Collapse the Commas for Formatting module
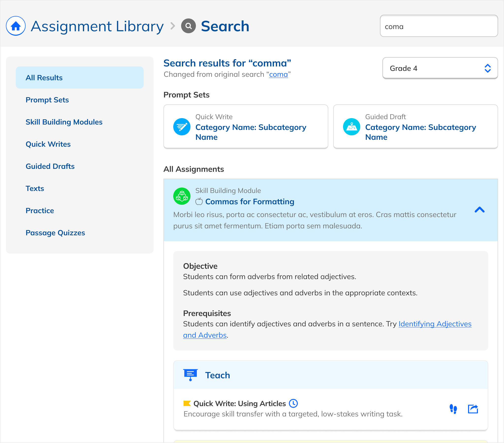Viewport: 504px width, 443px height. point(479,210)
